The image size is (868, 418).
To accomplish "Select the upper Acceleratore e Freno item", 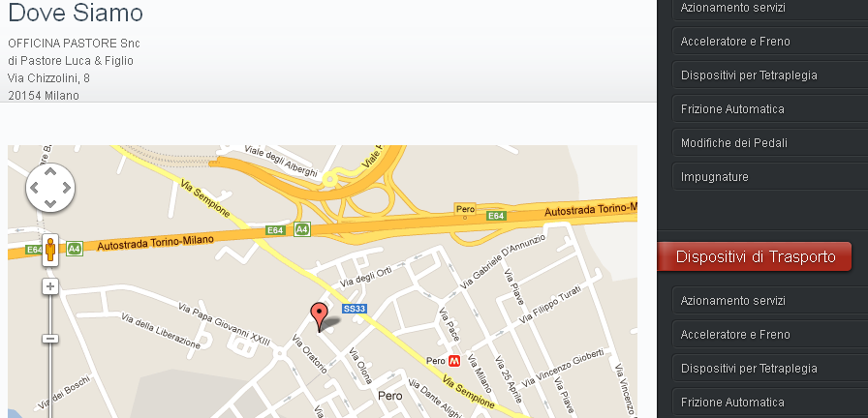I will (x=770, y=42).
